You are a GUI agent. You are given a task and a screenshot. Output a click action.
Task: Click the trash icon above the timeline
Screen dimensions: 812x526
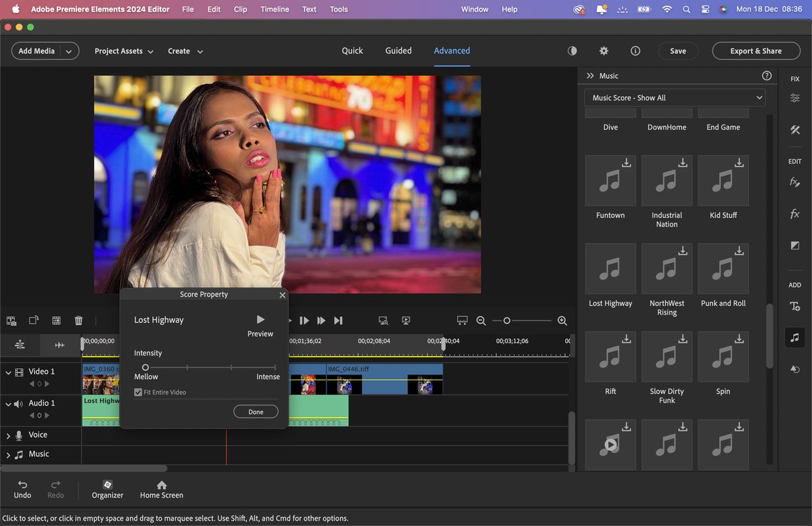78,320
